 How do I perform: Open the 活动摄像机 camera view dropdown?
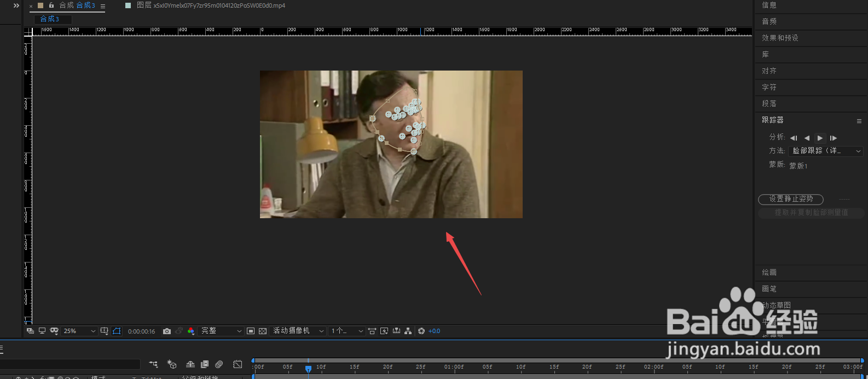[x=298, y=331]
